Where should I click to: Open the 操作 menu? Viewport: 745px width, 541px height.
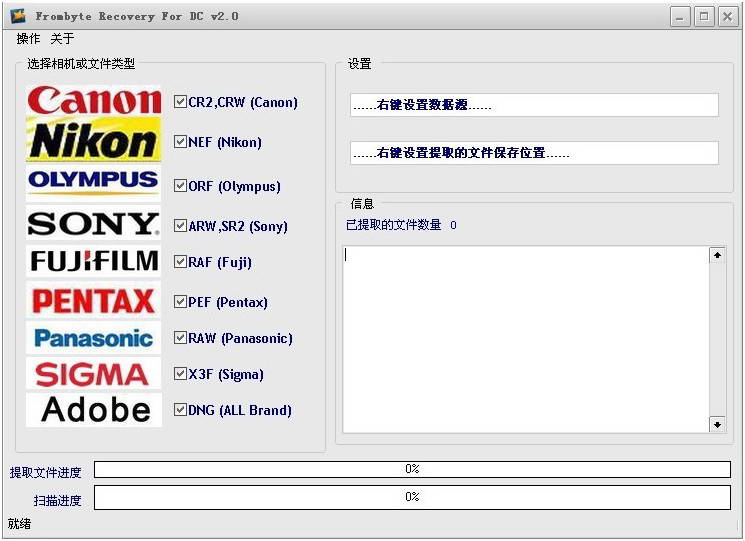28,38
